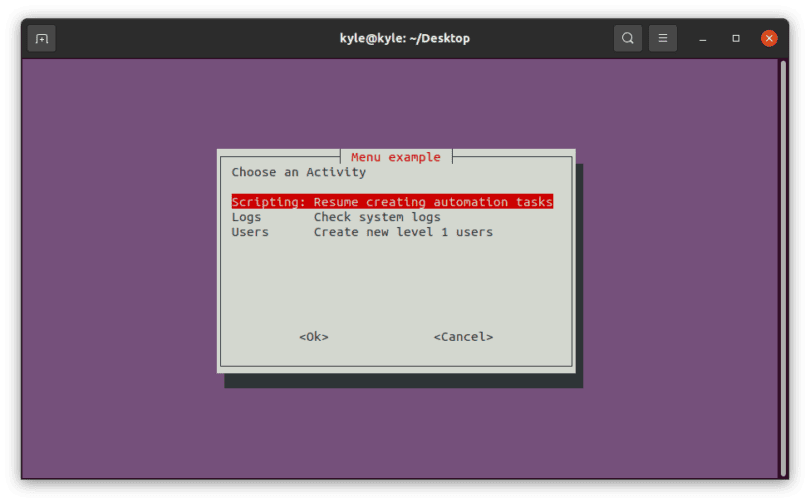Confirm with the <Ok> button
The width and height of the screenshot is (810, 503).
coord(314,337)
